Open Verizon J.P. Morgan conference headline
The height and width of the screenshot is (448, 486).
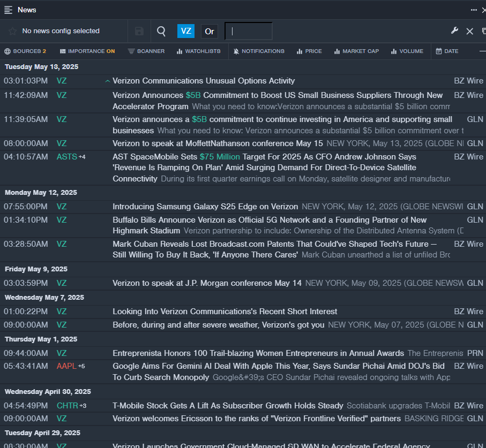[x=207, y=283]
